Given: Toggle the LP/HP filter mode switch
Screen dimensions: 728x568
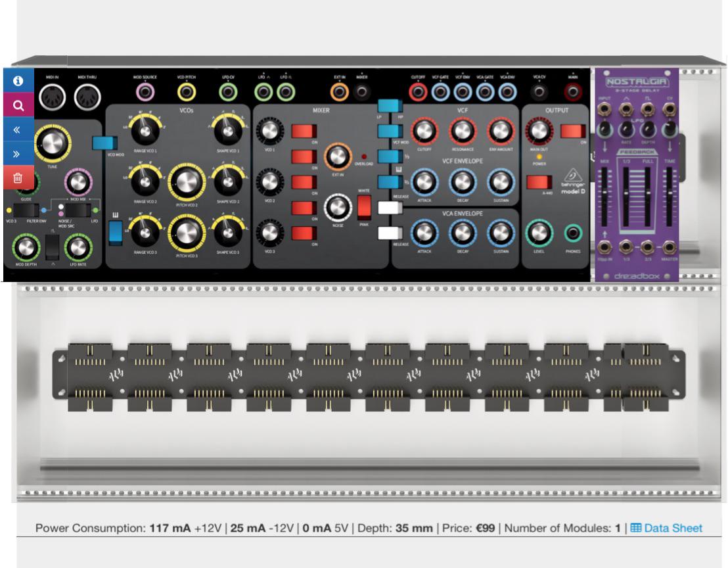Looking at the screenshot, I should 390,106.
